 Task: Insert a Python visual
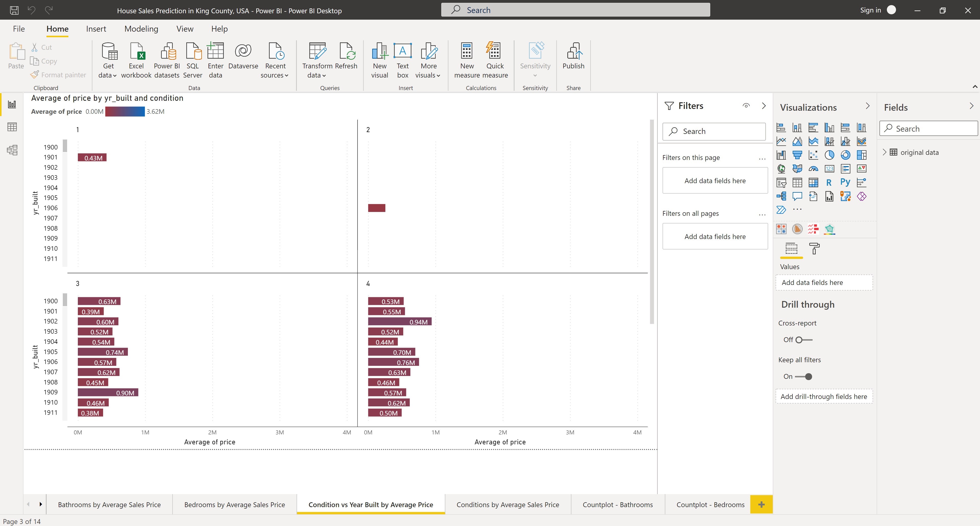pyautogui.click(x=845, y=182)
